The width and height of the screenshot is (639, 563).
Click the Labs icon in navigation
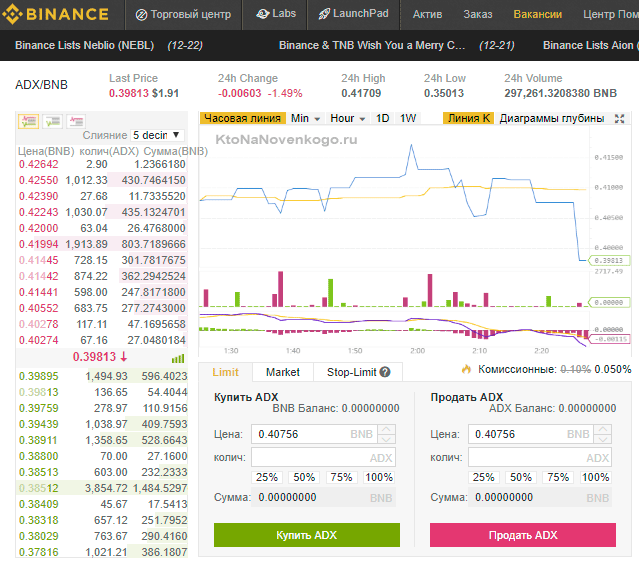pyautogui.click(x=262, y=14)
